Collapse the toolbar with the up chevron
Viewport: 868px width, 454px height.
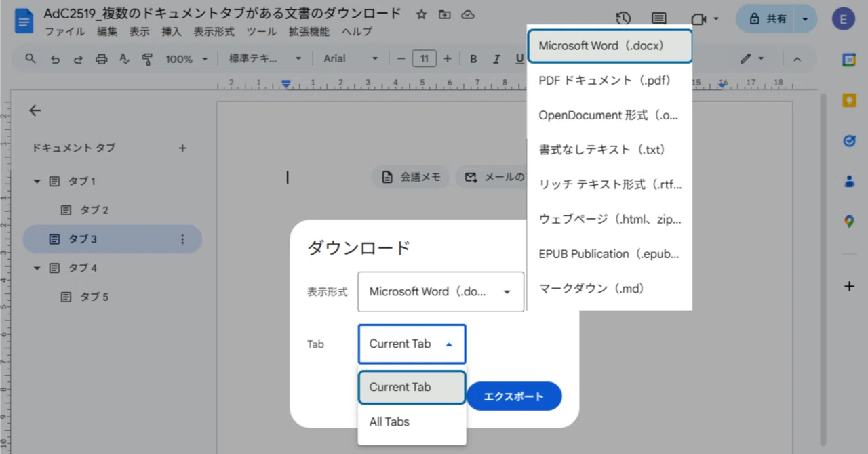click(x=797, y=59)
